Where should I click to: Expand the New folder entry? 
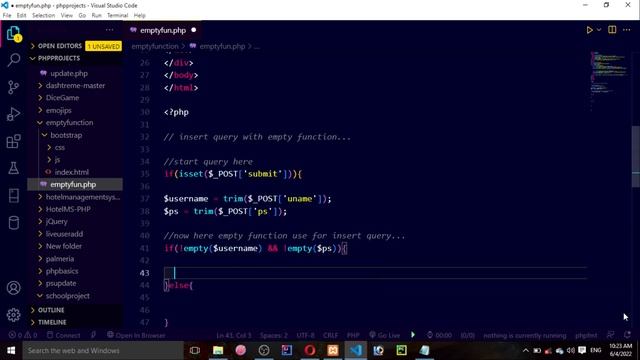pos(63,246)
